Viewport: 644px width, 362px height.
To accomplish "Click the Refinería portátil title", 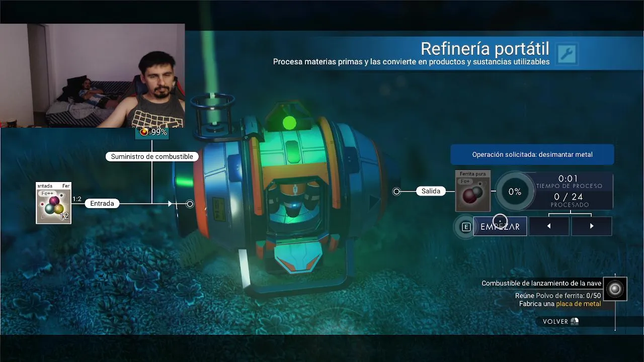I will [x=485, y=49].
